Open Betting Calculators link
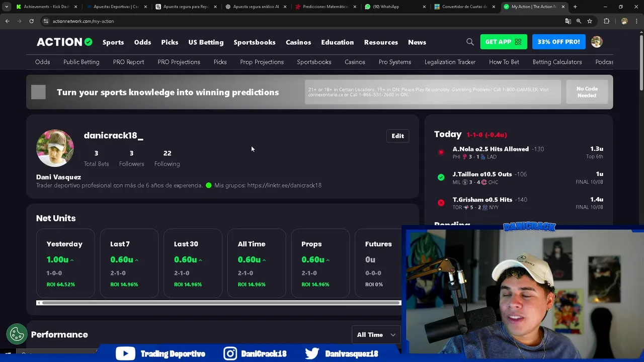The width and height of the screenshot is (644, 362). pos(557,62)
